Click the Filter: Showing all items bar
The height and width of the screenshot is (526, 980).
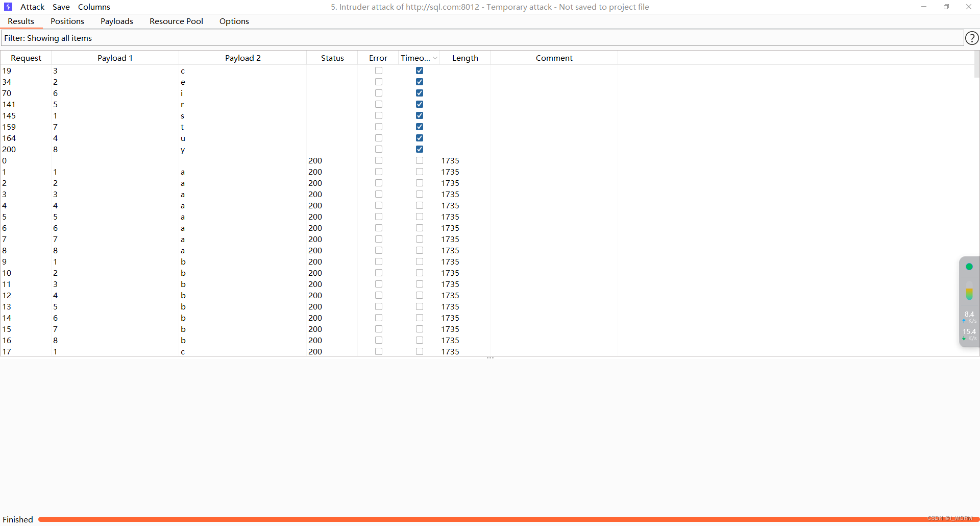(482, 38)
